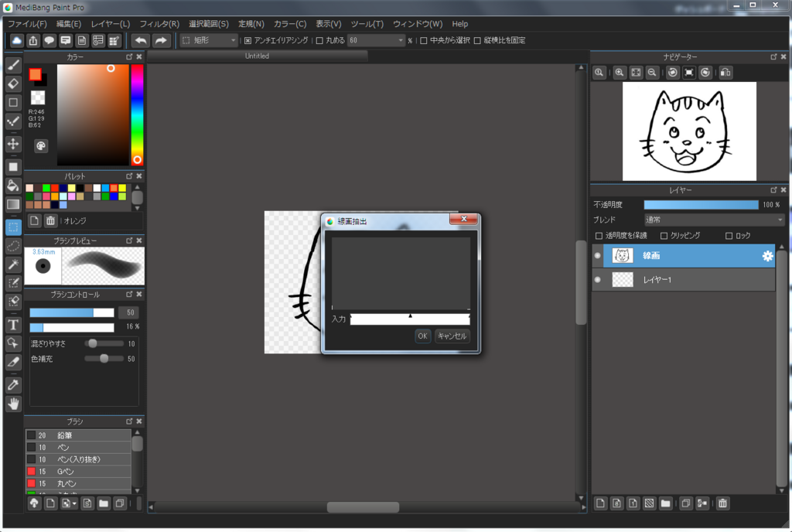Screen dimensions: 792x532
Task: Open the ブレンド 通常 dropdown
Action: point(714,220)
